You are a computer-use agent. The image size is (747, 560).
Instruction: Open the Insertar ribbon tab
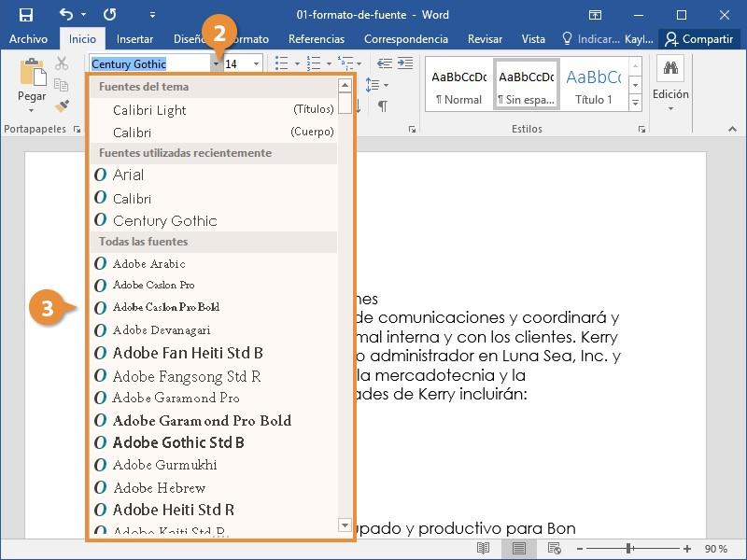click(x=134, y=39)
